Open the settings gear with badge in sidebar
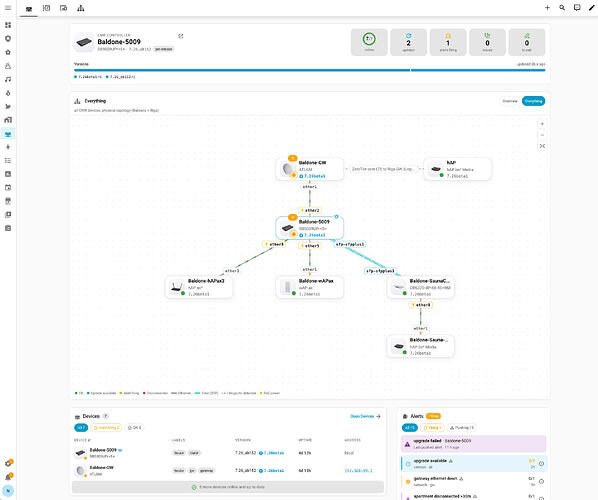The image size is (598, 500). coord(8,463)
